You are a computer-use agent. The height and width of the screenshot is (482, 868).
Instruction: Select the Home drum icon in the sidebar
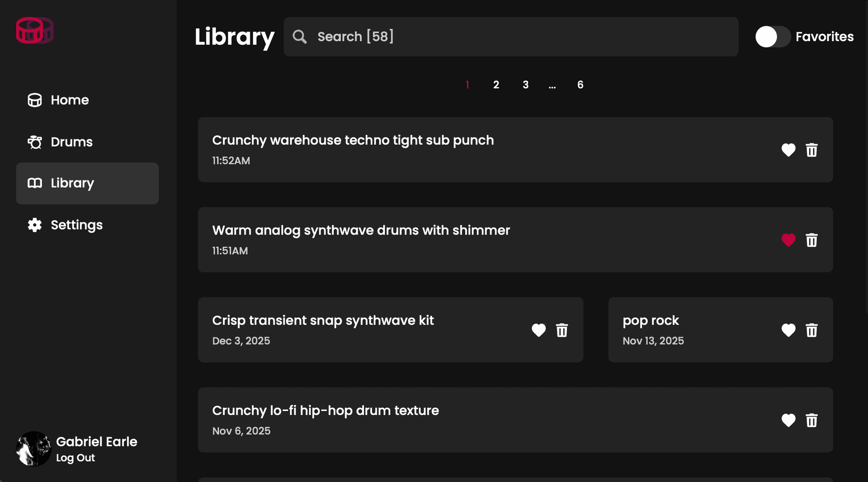pos(34,100)
